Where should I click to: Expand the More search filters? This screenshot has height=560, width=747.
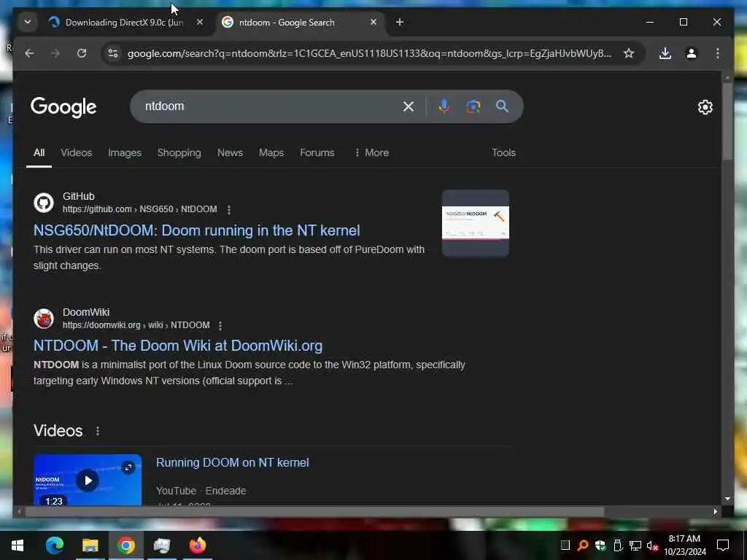pos(371,153)
